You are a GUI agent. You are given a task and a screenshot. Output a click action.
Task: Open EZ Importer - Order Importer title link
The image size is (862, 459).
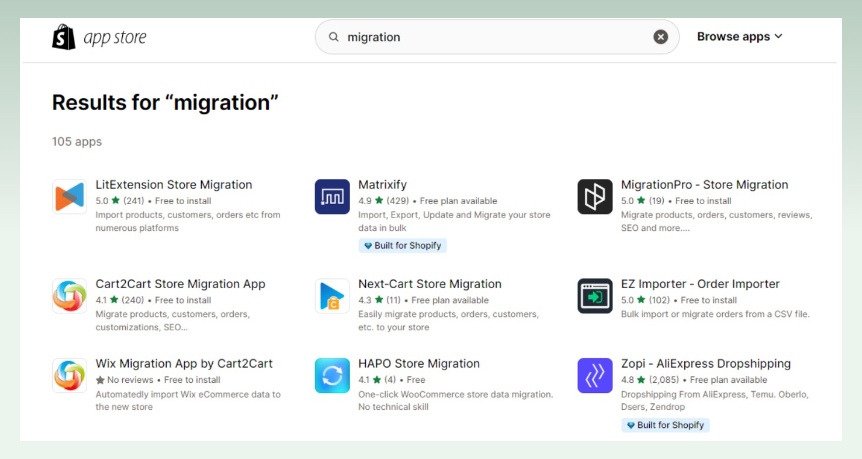(x=700, y=284)
